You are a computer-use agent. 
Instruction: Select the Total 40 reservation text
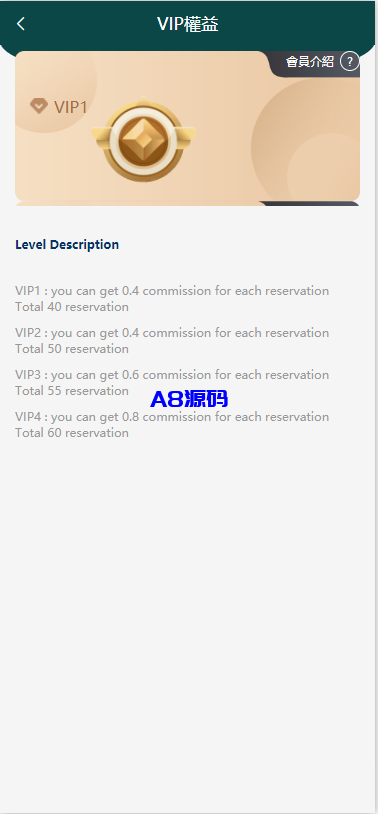pos(72,307)
